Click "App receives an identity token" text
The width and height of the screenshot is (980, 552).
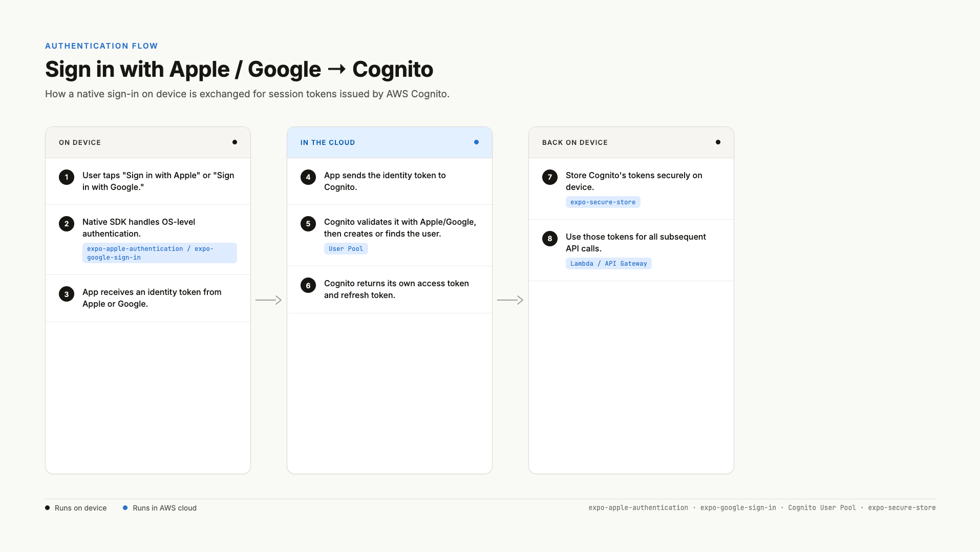152,298
